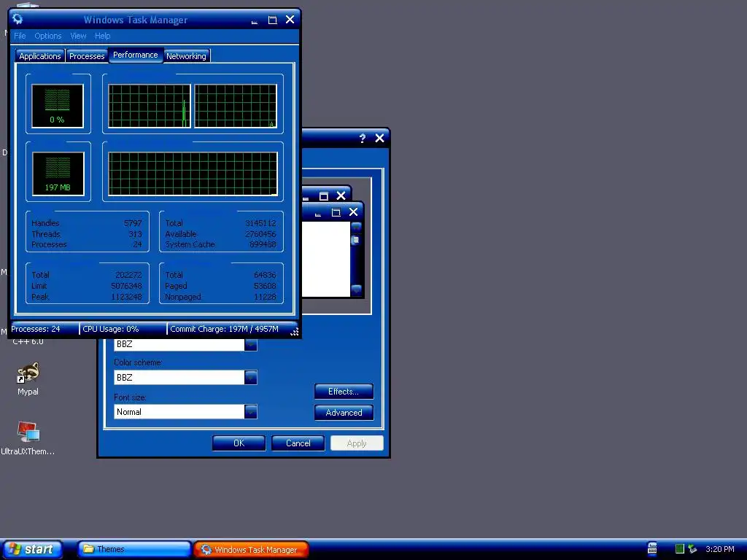
Task: Click the Threads value 313
Action: click(x=135, y=234)
